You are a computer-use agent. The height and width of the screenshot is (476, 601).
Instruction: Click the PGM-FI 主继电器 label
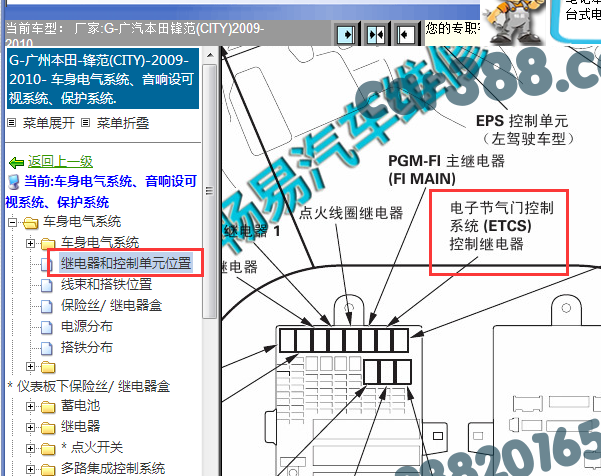click(x=447, y=170)
